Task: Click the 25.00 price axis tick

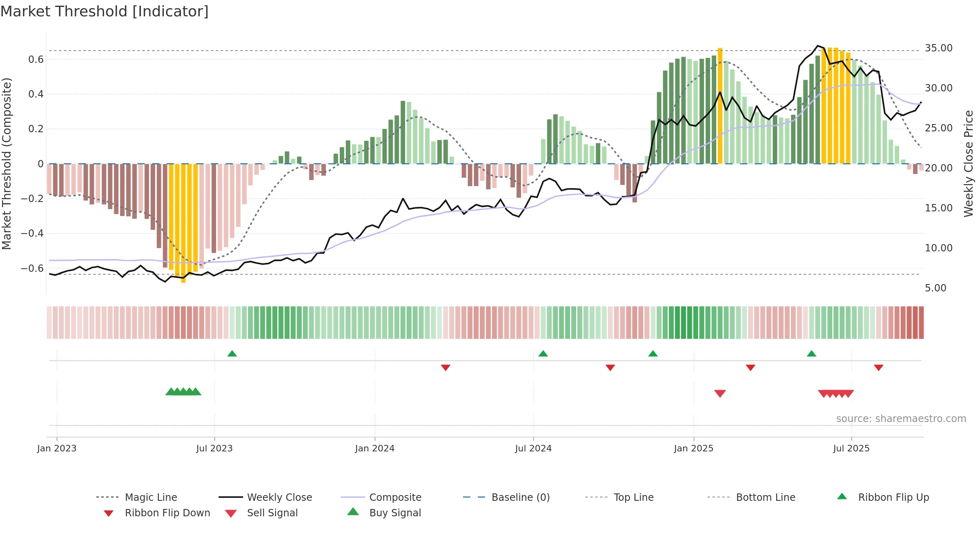Action: pos(939,128)
